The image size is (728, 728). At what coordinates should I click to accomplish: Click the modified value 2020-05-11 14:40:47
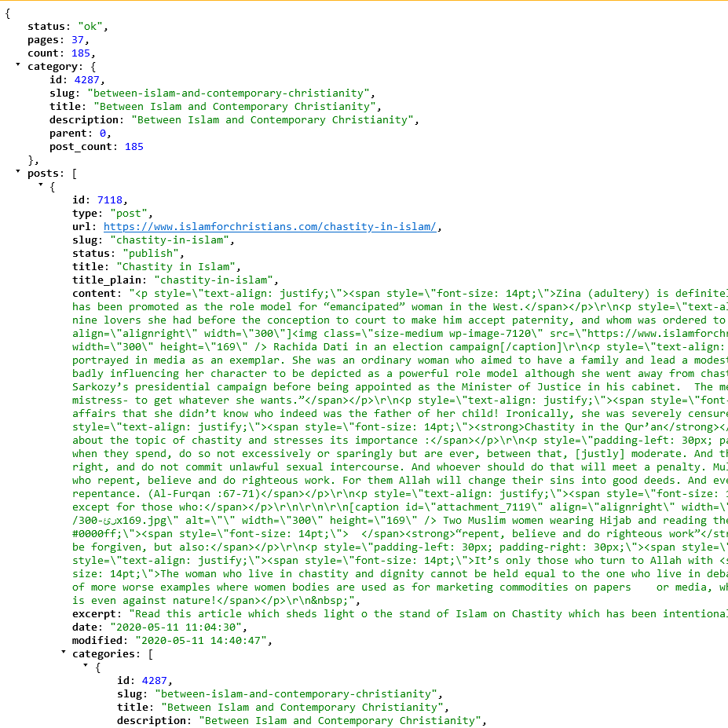pos(201,641)
